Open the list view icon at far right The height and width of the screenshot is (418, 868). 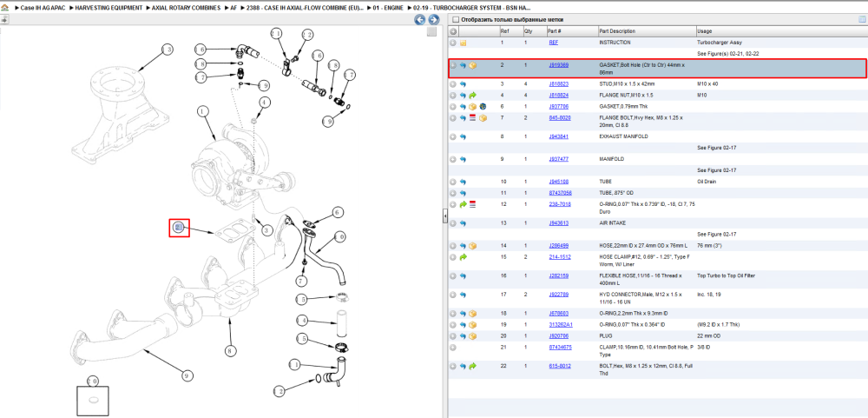(x=861, y=20)
